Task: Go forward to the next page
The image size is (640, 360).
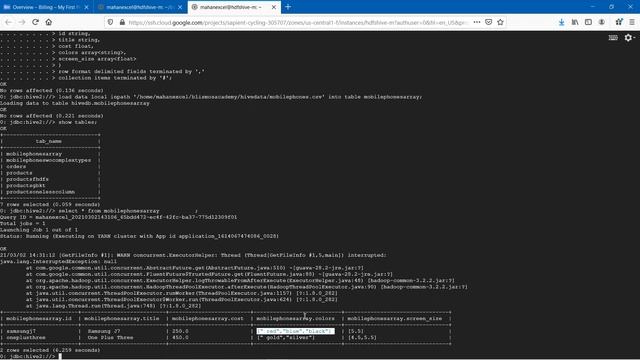Action: tap(22, 22)
